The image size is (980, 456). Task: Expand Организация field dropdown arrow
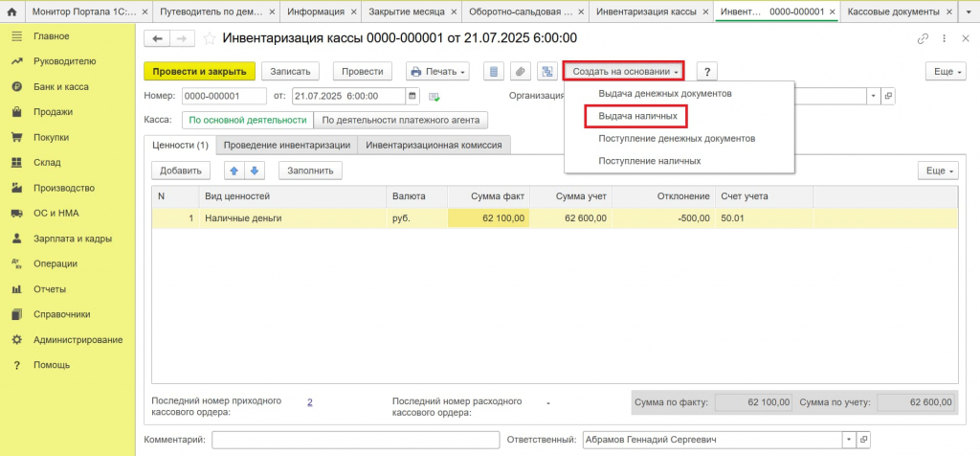(873, 97)
